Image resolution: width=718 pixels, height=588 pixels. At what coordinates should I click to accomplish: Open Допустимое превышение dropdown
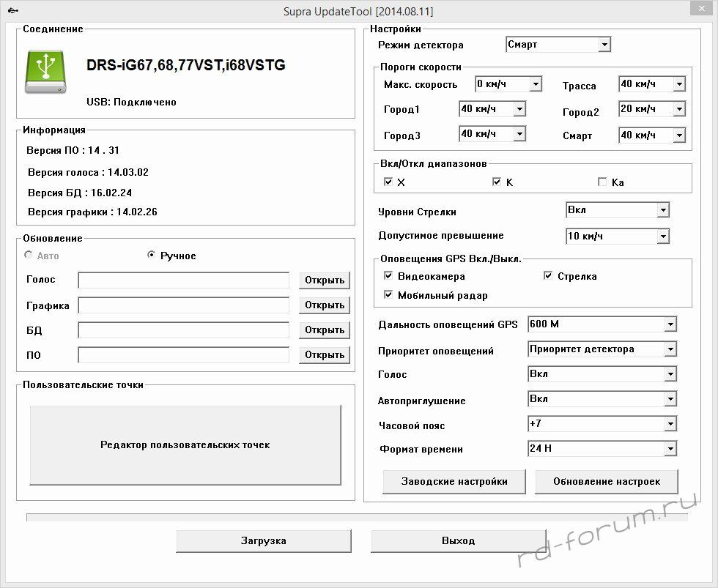coord(618,236)
